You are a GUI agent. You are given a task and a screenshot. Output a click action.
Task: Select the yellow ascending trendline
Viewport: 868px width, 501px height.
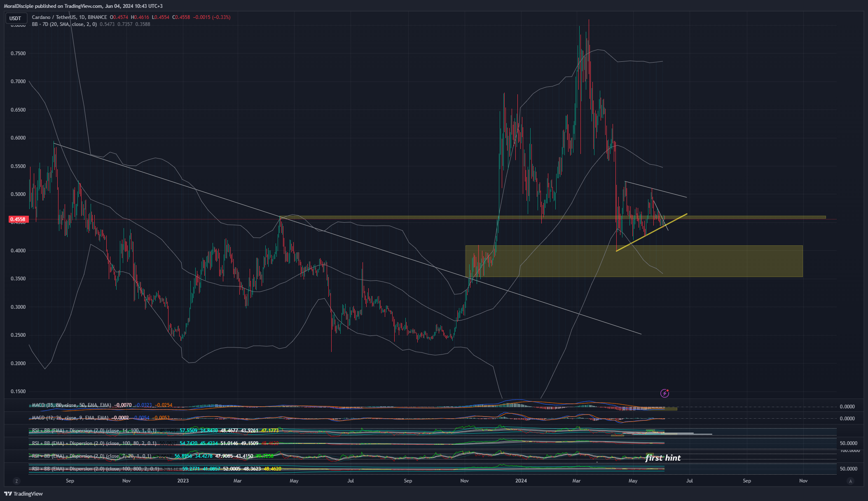click(651, 232)
